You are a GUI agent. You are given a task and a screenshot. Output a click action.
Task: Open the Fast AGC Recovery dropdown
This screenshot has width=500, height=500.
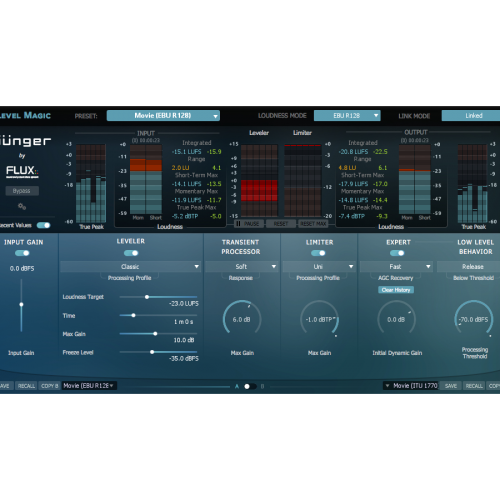coord(396,267)
